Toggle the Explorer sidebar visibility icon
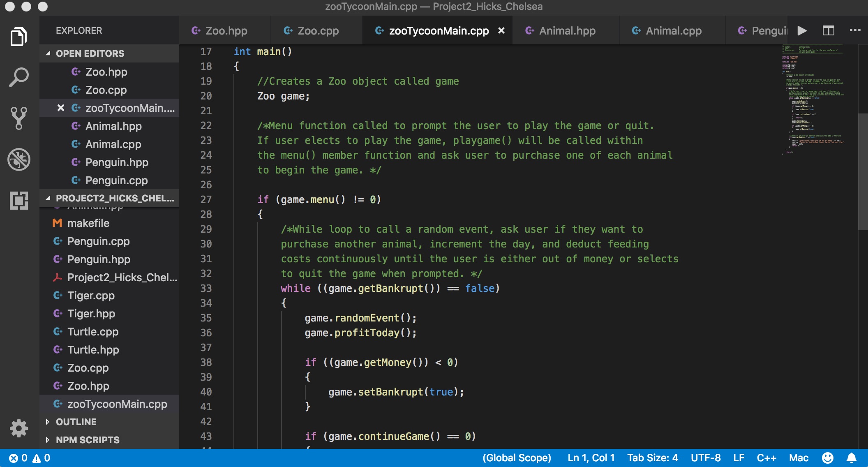The height and width of the screenshot is (467, 868). tap(19, 37)
